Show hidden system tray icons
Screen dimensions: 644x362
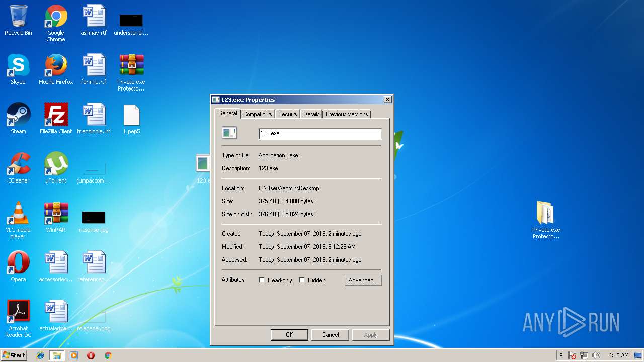561,355
